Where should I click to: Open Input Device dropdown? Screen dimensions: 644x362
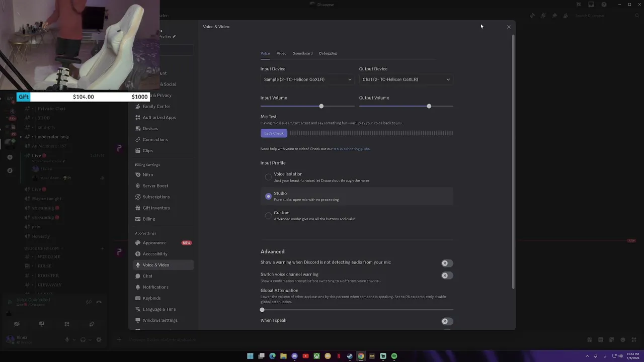(307, 79)
